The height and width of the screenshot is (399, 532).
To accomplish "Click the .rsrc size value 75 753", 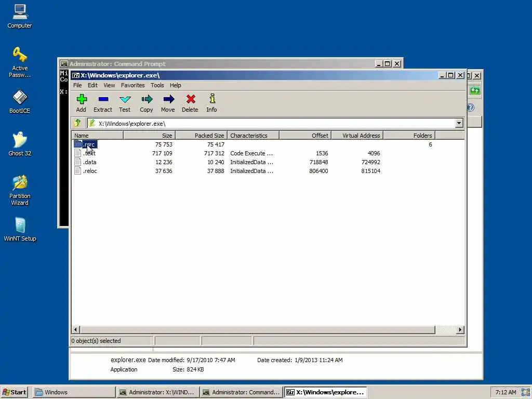I will point(164,144).
